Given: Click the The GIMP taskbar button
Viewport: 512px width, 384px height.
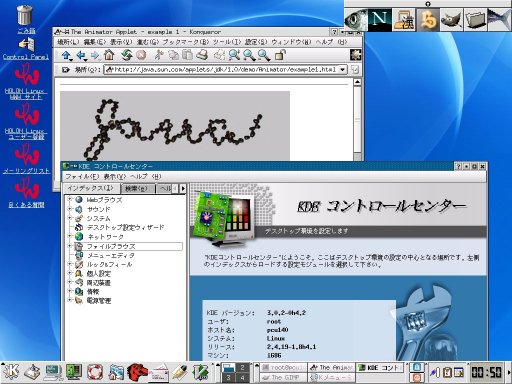Looking at the screenshot, I should 283,378.
